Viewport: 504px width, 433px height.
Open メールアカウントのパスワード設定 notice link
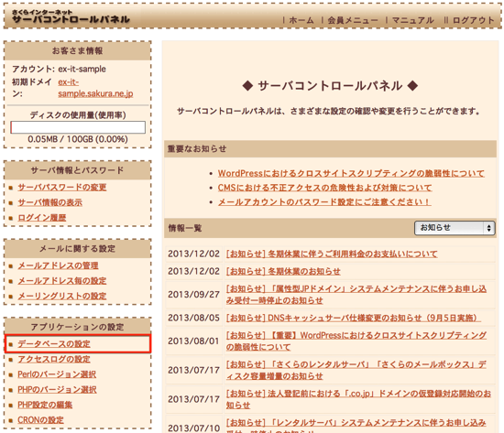click(324, 202)
